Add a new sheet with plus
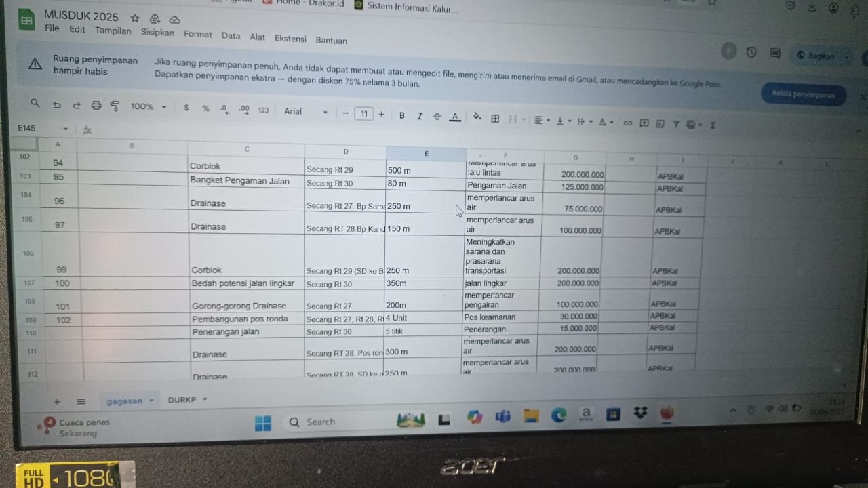 [x=57, y=401]
